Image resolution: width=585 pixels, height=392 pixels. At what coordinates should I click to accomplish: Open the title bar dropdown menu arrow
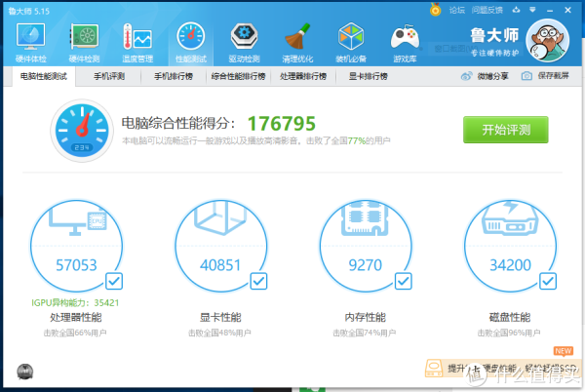tap(532, 10)
